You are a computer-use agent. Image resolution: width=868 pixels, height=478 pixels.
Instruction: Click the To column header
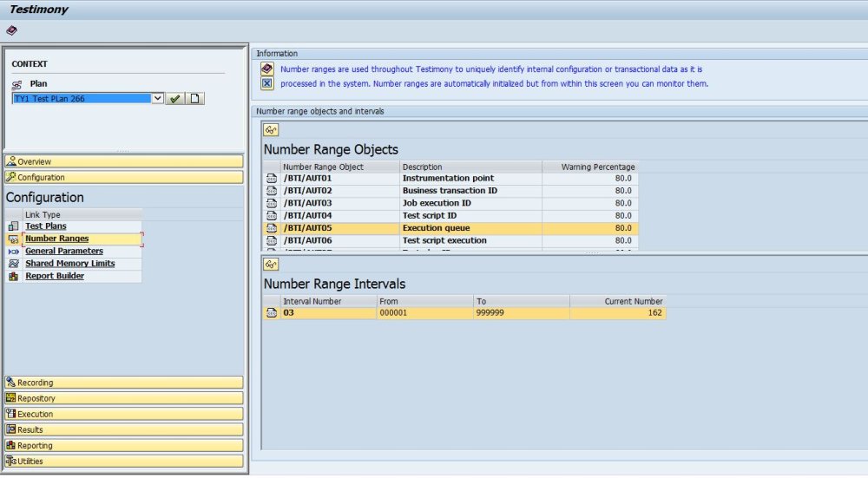(x=522, y=301)
